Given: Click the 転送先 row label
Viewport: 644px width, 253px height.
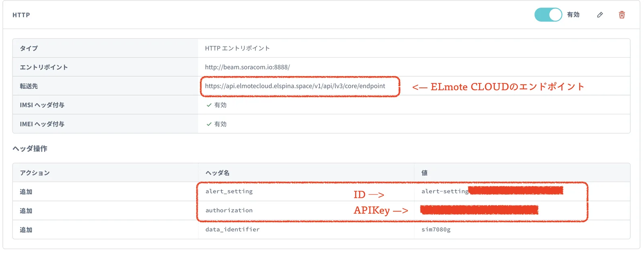Looking at the screenshot, I should coord(29,86).
